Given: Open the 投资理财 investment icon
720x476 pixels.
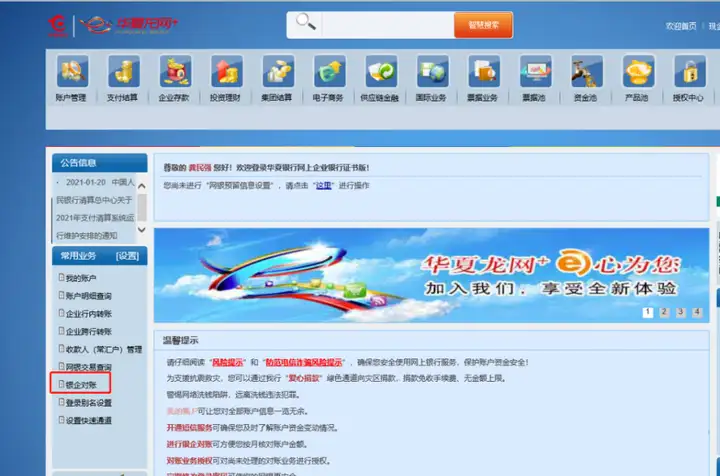Looking at the screenshot, I should coord(226,71).
